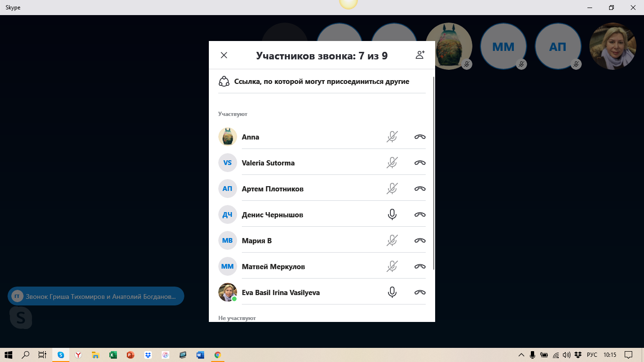Show hidden system tray icons
The height and width of the screenshot is (362, 644).
pyautogui.click(x=521, y=355)
